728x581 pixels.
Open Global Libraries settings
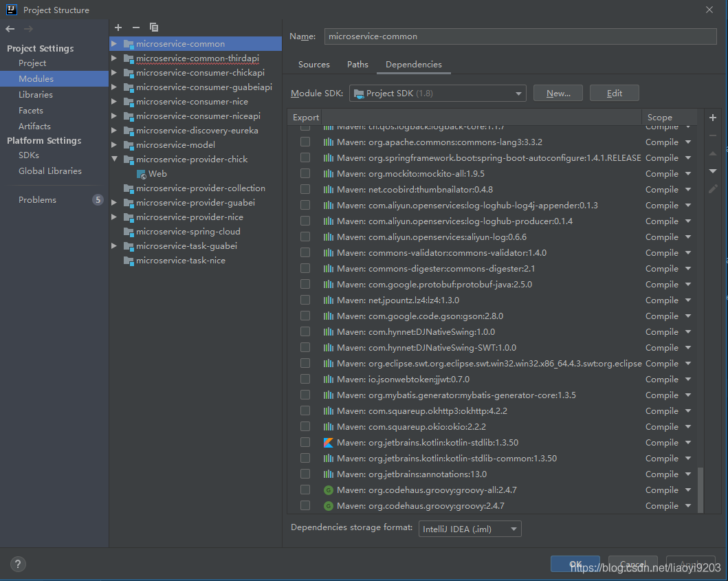coord(50,171)
